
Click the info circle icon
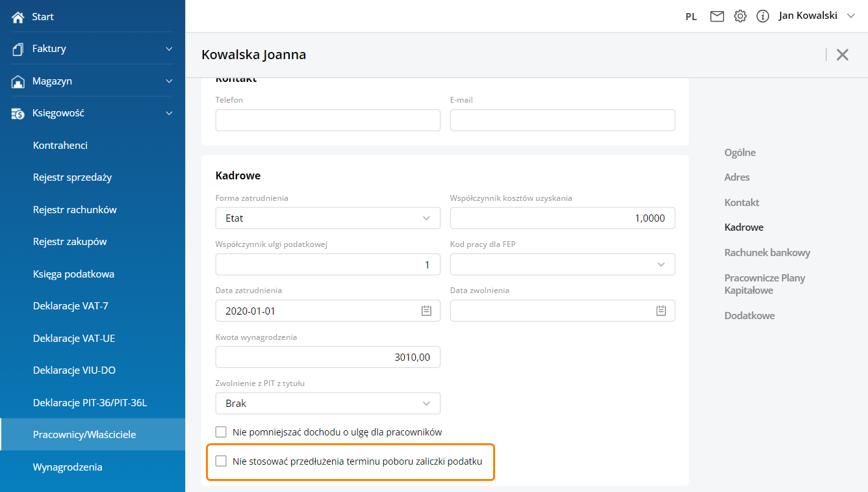click(763, 16)
